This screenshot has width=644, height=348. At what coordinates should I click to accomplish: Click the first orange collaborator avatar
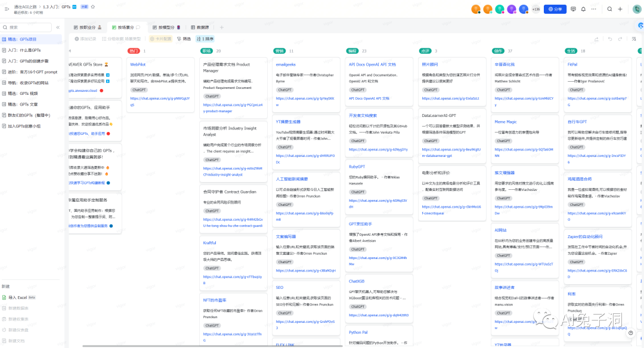point(476,9)
